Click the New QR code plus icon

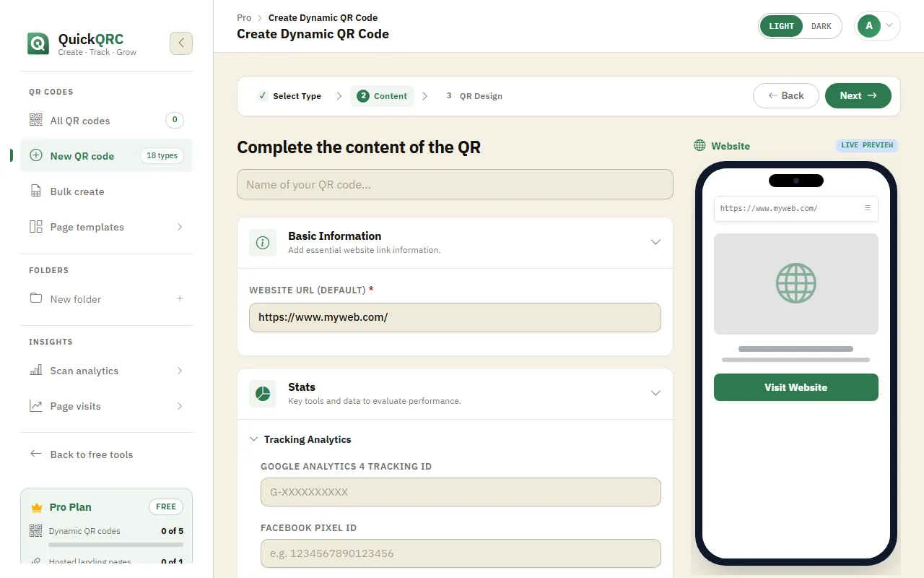click(x=36, y=156)
